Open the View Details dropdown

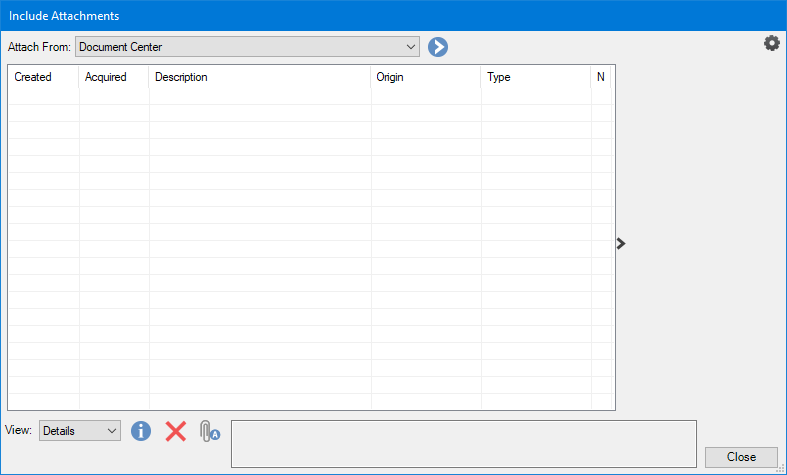(80, 431)
